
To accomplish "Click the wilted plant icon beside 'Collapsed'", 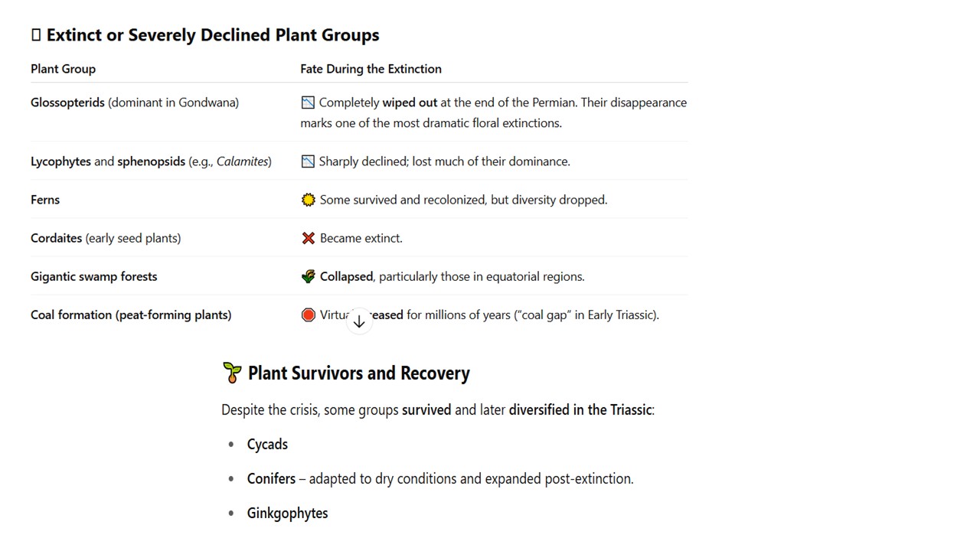I will [309, 276].
